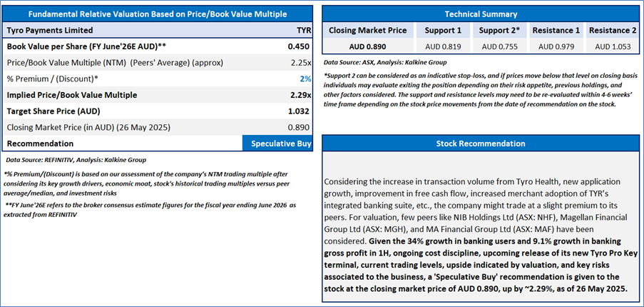Select the 2% premium value in blue
The image size is (644, 307).
point(305,79)
